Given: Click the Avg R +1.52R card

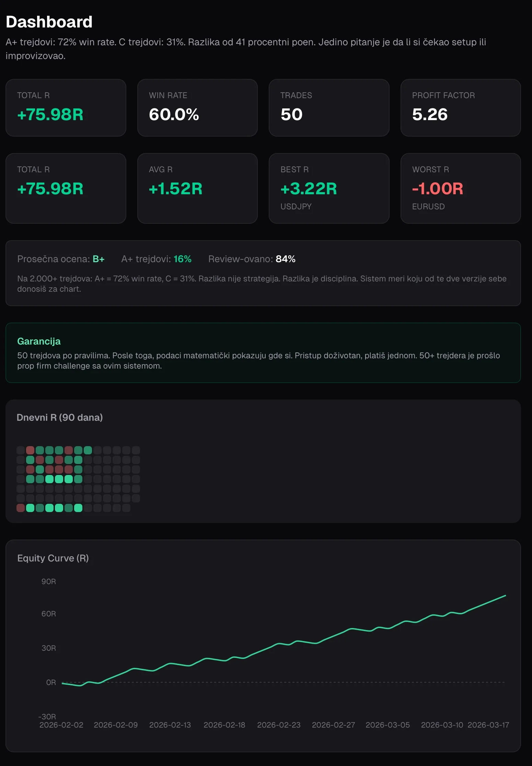Looking at the screenshot, I should tap(197, 188).
